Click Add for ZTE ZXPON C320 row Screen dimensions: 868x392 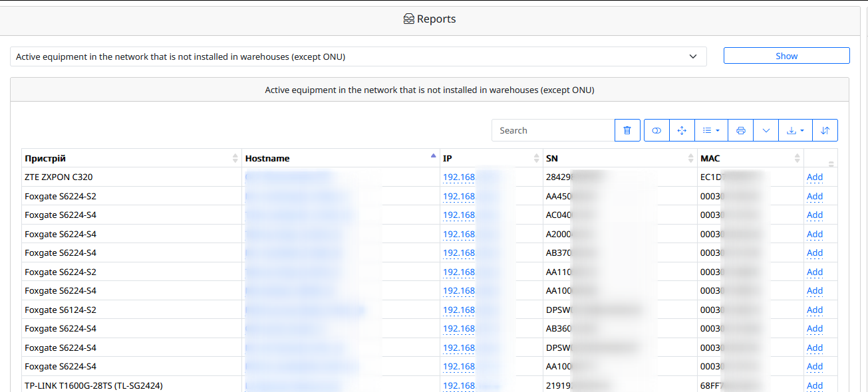pyautogui.click(x=815, y=177)
